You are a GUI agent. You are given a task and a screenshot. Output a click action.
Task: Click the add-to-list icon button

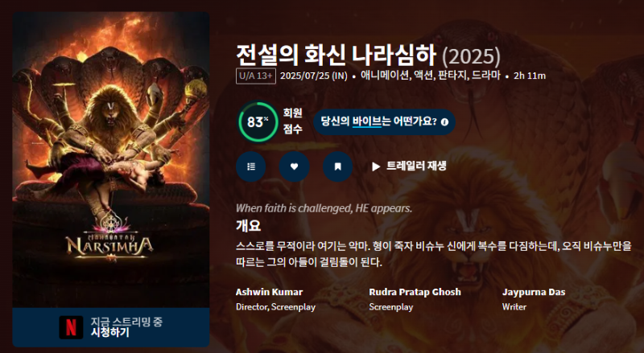coord(251,166)
